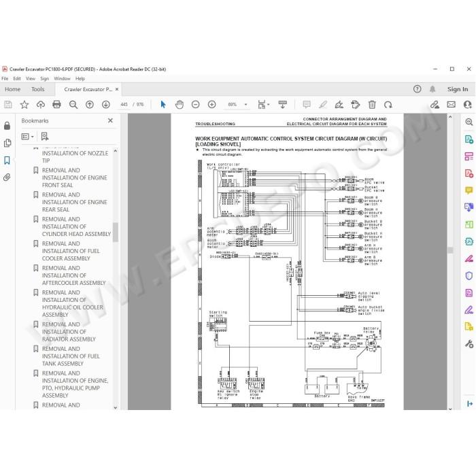Screen dimensions: 476x476
Task: Rotate the view with rotate icon
Action: 388,105
